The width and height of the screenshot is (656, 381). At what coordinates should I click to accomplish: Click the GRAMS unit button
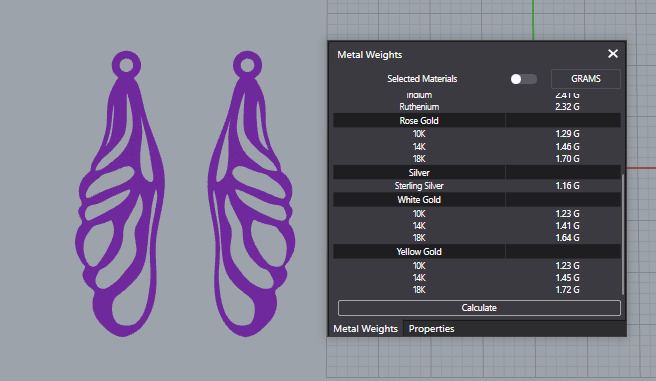(585, 79)
